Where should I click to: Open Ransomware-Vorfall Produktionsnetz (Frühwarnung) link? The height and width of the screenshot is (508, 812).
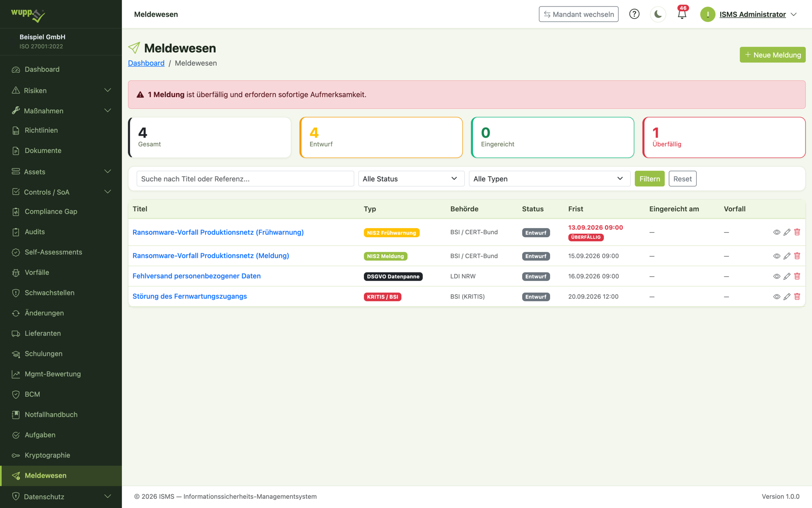tap(218, 232)
